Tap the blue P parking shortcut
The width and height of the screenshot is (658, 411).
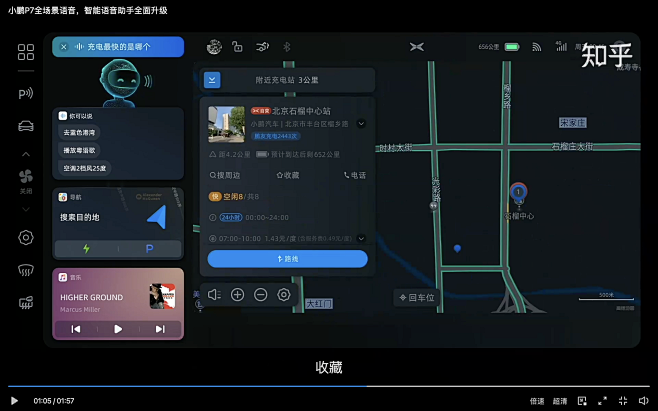[x=149, y=249]
